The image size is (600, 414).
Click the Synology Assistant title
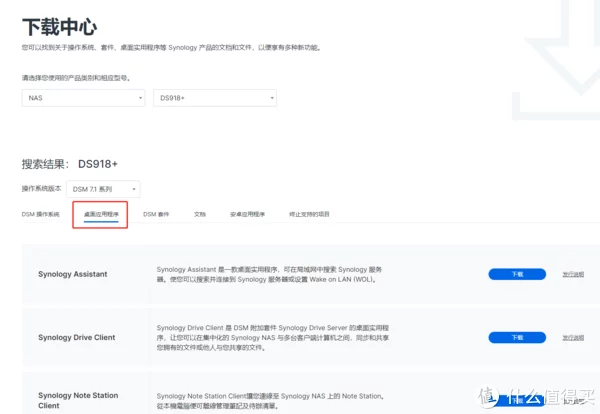click(73, 274)
